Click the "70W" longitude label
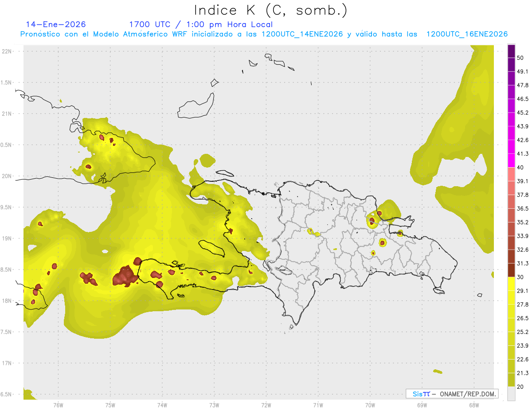The width and height of the screenshot is (532, 411). (x=370, y=405)
